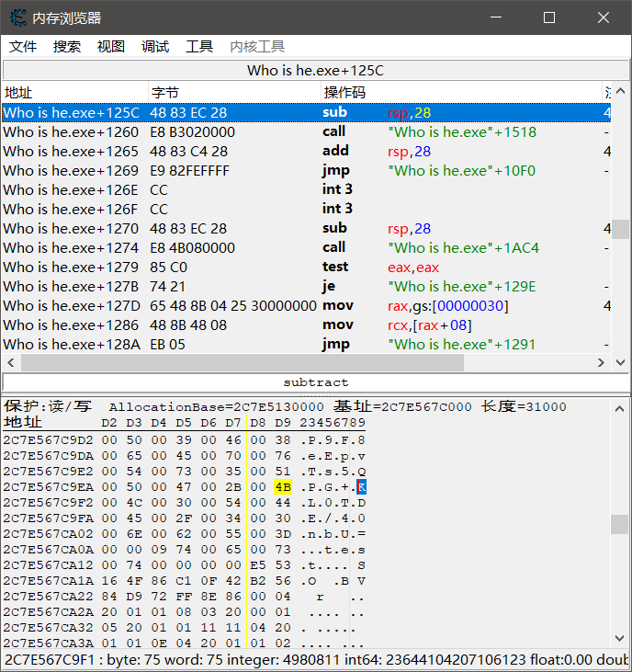Viewport: 632px width, 672px height.
Task: Click left arrow of horizontal scrollbar
Action: pos(11,363)
